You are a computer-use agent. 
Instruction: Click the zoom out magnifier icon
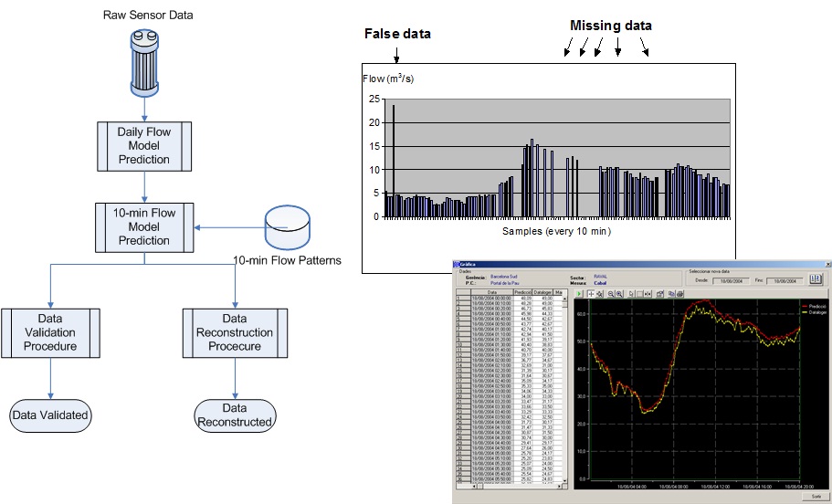pyautogui.click(x=610, y=294)
